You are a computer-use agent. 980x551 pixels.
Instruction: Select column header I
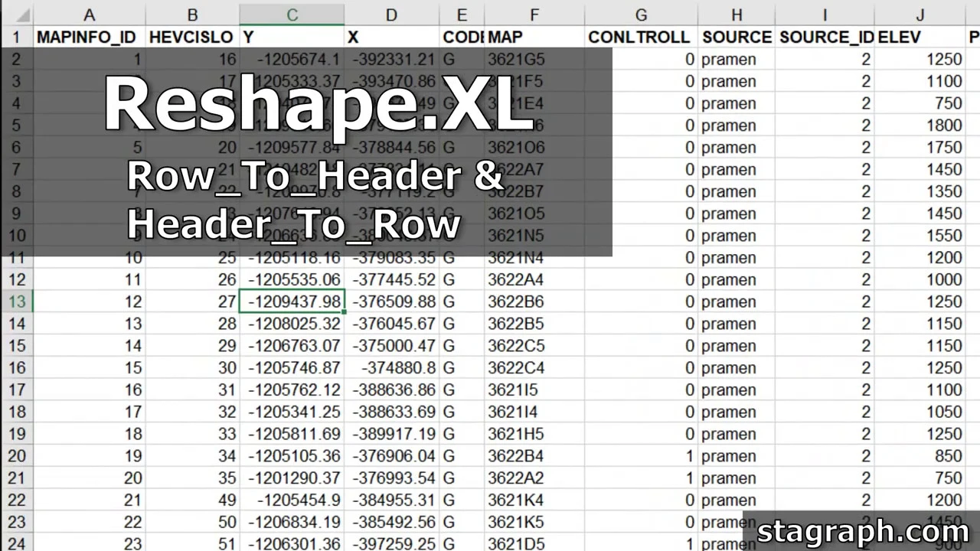825,15
